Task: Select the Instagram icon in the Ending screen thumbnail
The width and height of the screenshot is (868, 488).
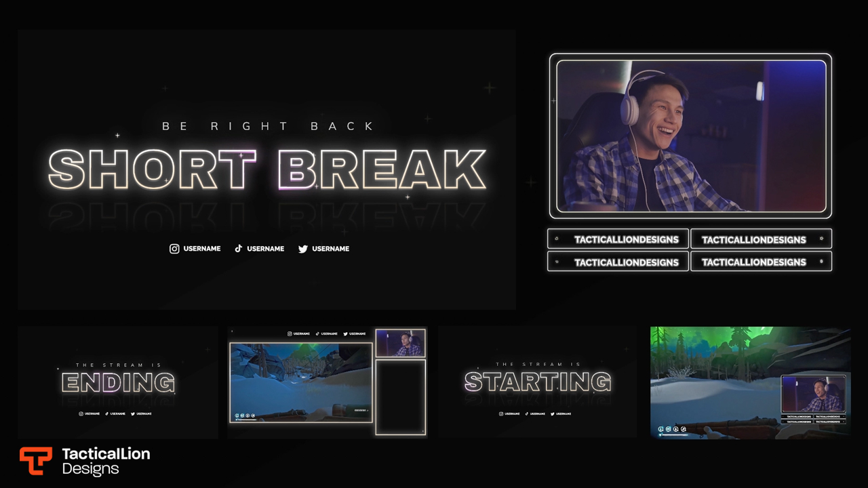Action: click(81, 413)
